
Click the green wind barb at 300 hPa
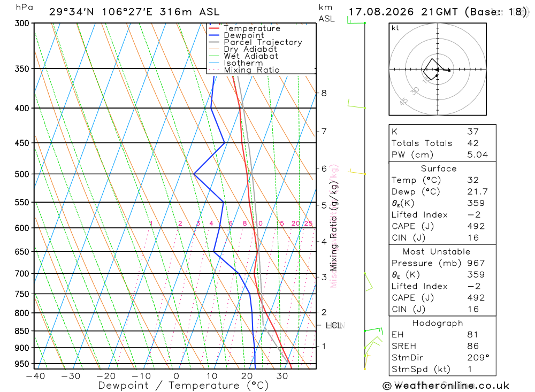tap(356, 21)
